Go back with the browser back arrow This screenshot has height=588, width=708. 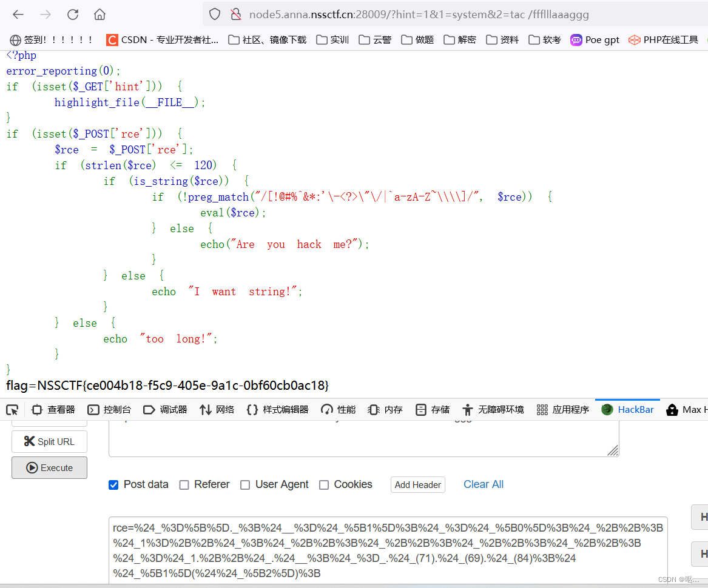pos(18,15)
